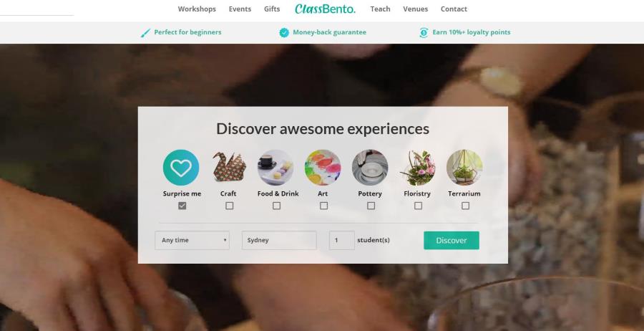Check the Terrarium checkbox
Screen dimensions: 644x331
465,206
